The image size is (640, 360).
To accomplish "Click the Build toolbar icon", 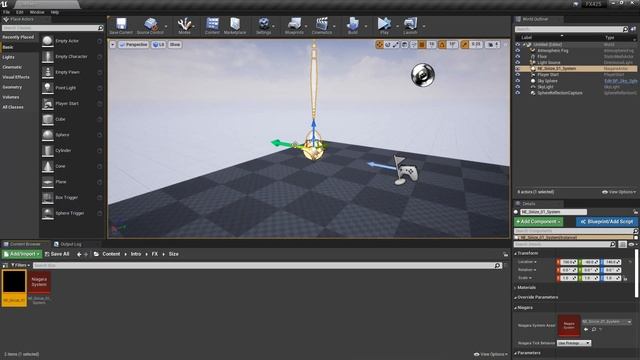I will (x=353, y=26).
